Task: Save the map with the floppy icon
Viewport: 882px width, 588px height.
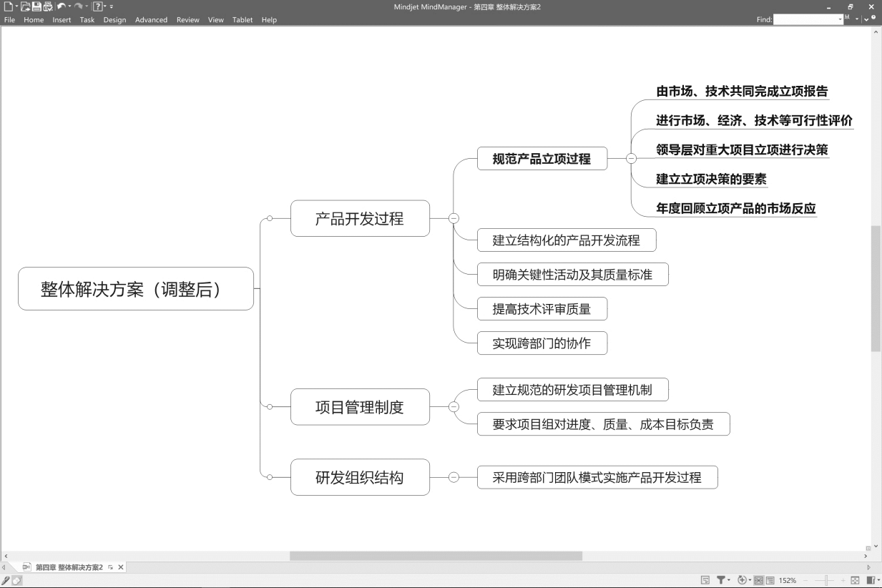Action: 36,6
